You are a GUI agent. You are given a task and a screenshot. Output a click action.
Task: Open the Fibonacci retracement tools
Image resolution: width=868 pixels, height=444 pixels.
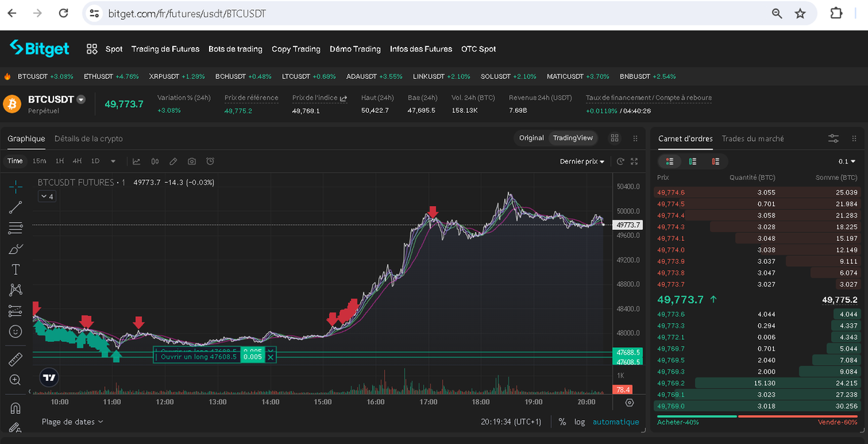15,228
